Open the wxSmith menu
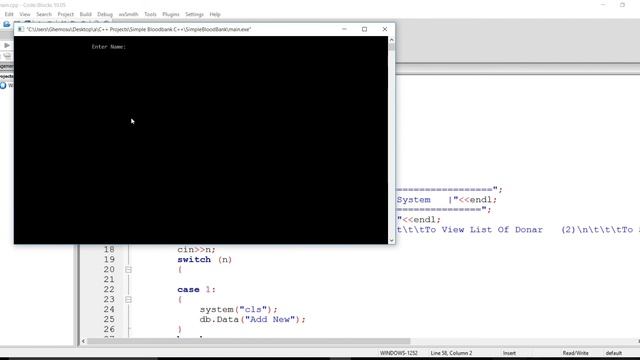The width and height of the screenshot is (640, 360). click(x=128, y=14)
